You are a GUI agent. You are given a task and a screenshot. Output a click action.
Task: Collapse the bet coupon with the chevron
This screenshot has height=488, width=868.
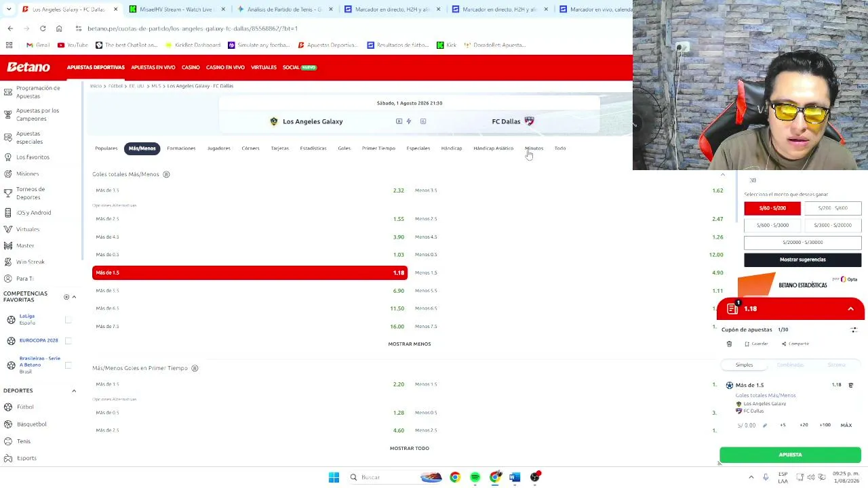(x=850, y=309)
